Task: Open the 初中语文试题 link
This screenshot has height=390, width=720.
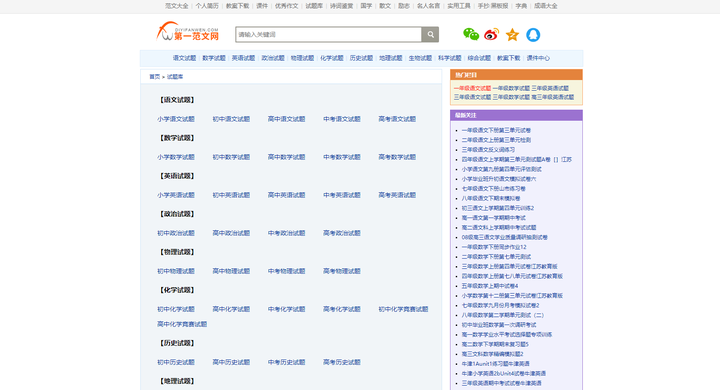Action: coord(231,119)
